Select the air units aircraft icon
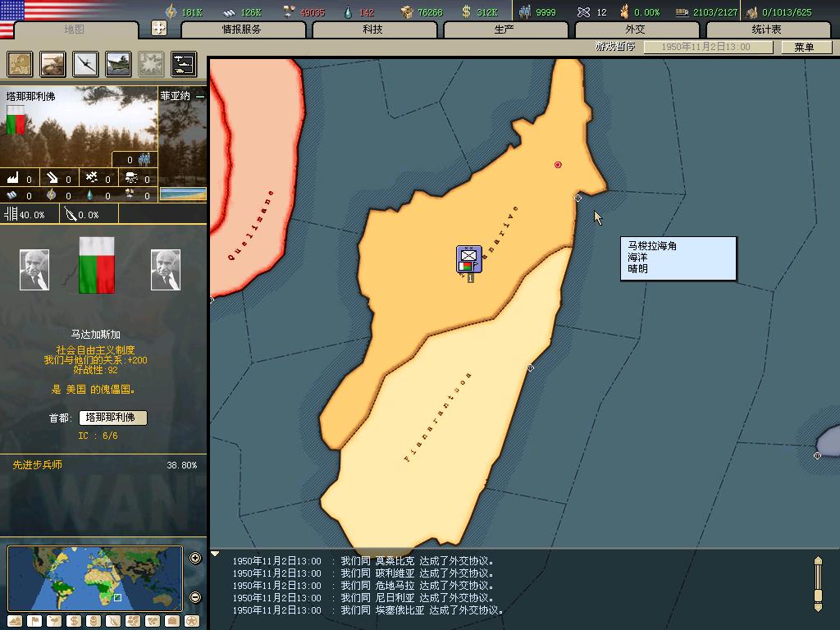The width and height of the screenshot is (840, 630). pyautogui.click(x=85, y=64)
